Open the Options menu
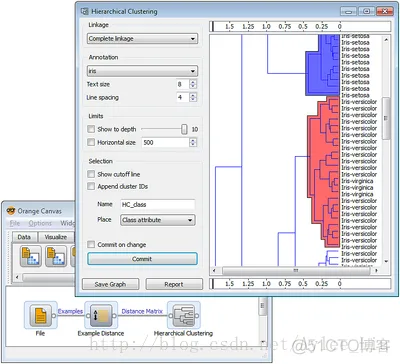 (x=40, y=223)
